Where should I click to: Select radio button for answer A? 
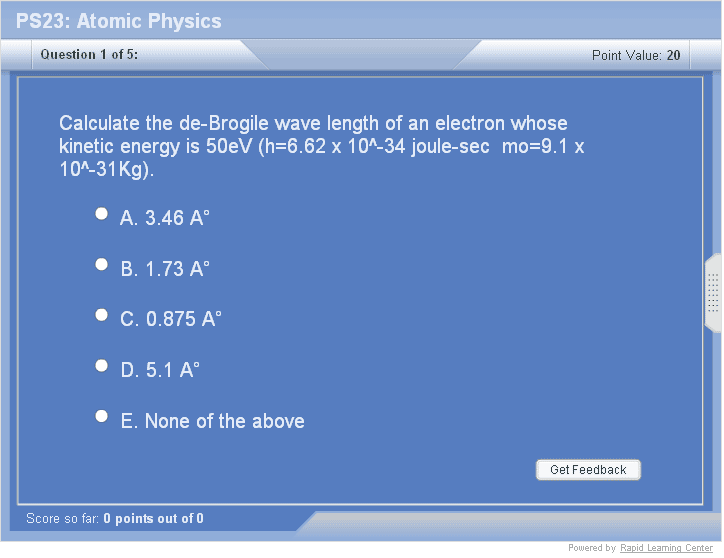point(101,213)
